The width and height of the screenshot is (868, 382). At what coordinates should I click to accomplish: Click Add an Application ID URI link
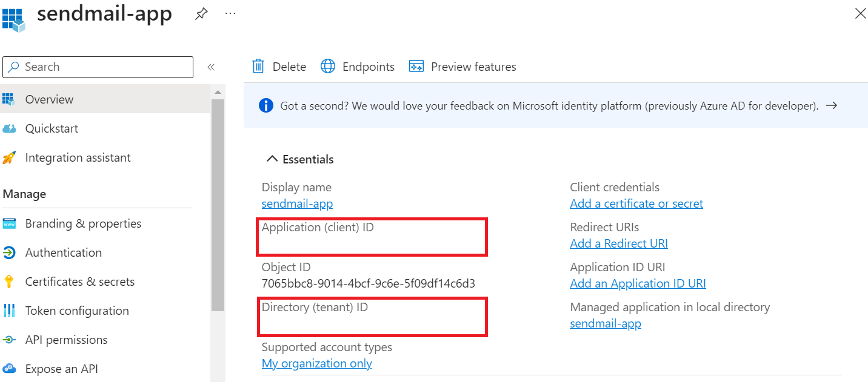638,283
